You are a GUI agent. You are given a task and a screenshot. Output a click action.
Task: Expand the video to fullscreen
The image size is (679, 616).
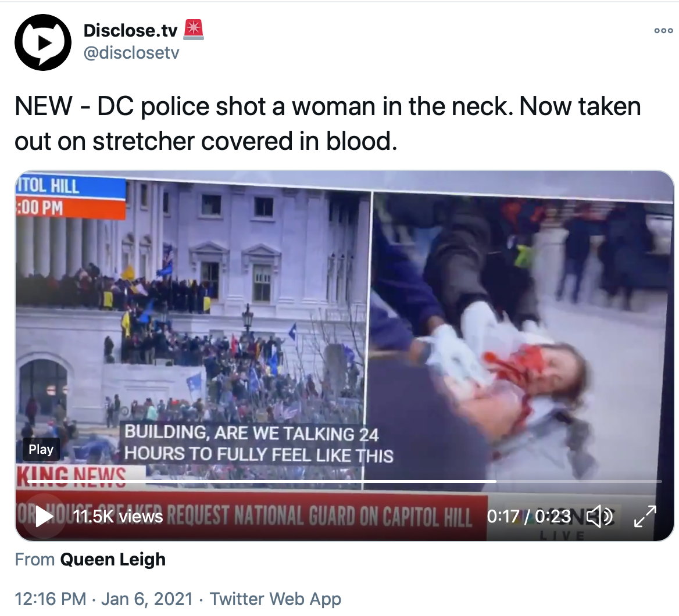coord(645,517)
